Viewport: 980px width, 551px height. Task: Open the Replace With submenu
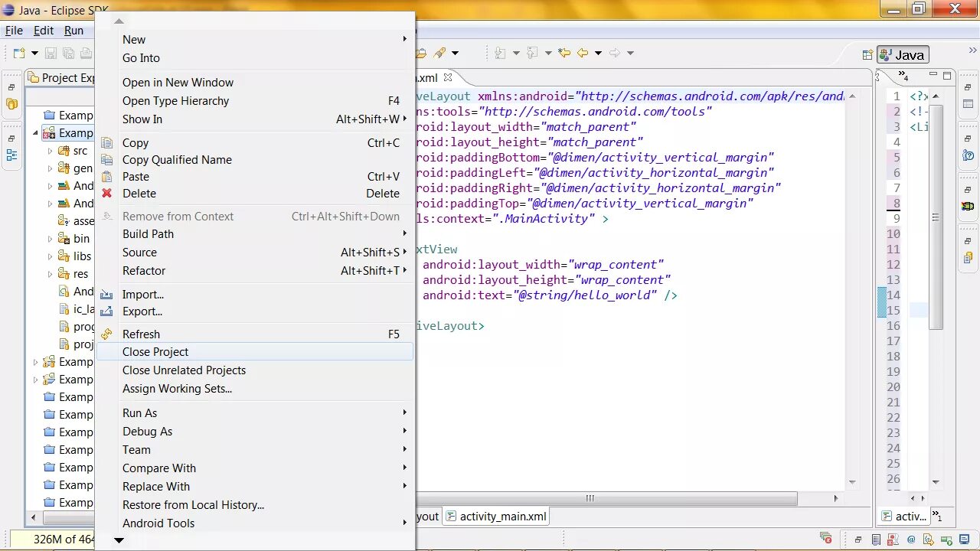(254, 487)
